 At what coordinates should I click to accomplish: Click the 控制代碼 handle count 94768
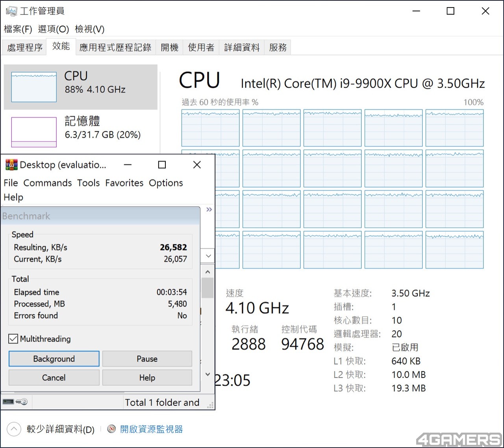(302, 344)
